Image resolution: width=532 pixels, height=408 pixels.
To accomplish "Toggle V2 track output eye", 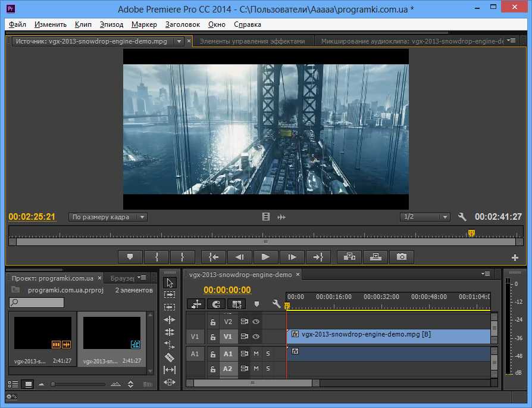I will 256,322.
